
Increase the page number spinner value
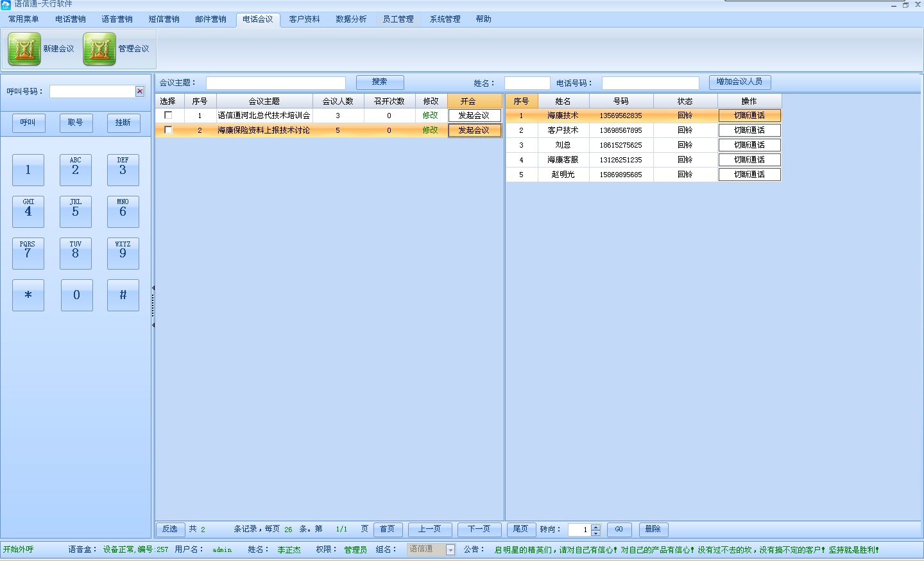tap(596, 526)
